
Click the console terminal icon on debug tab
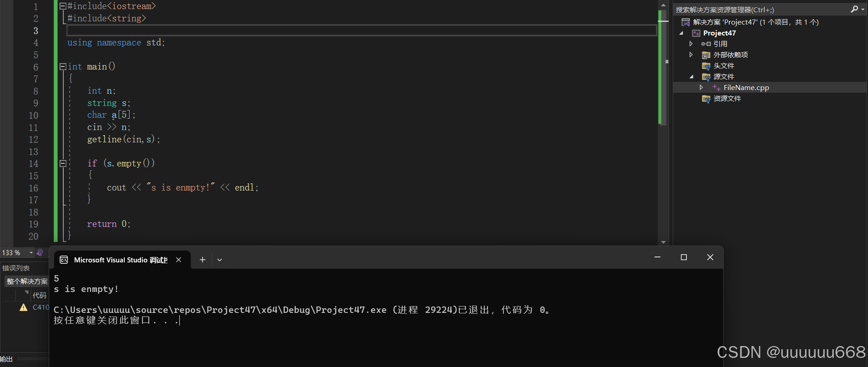[x=64, y=260]
